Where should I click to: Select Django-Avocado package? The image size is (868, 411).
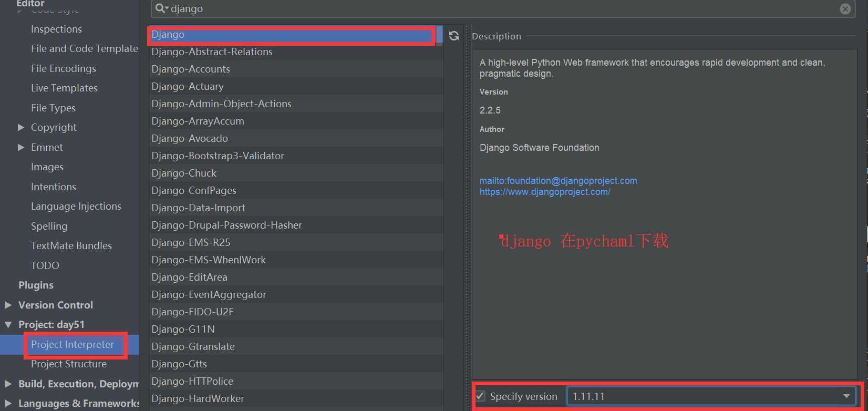296,138
